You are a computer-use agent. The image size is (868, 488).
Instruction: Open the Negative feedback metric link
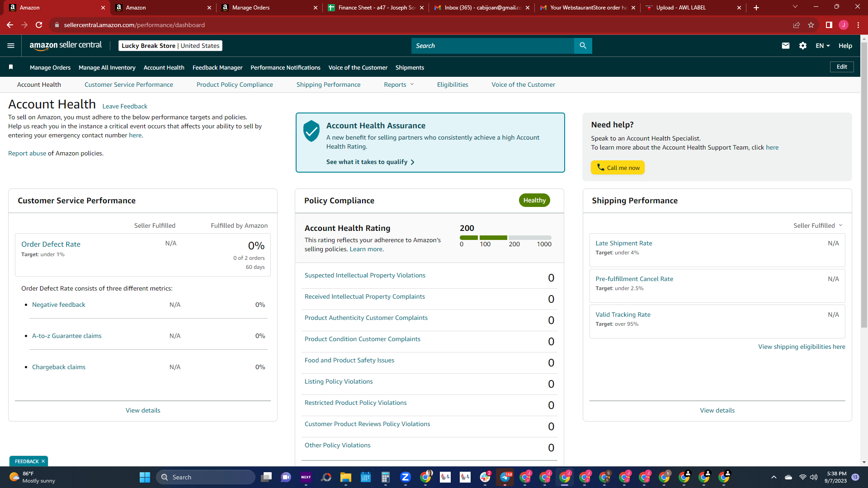[59, 305]
